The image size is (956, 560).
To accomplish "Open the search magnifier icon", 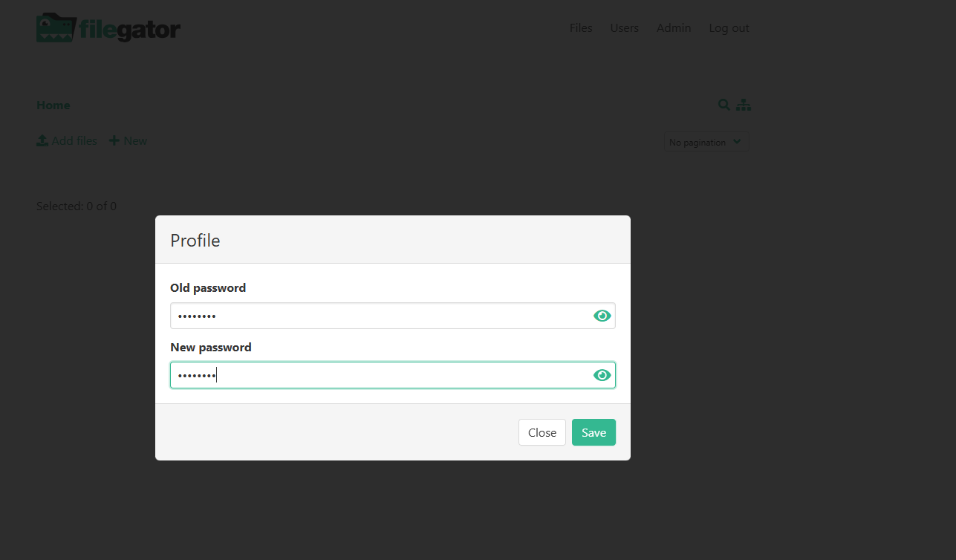I will coord(724,105).
